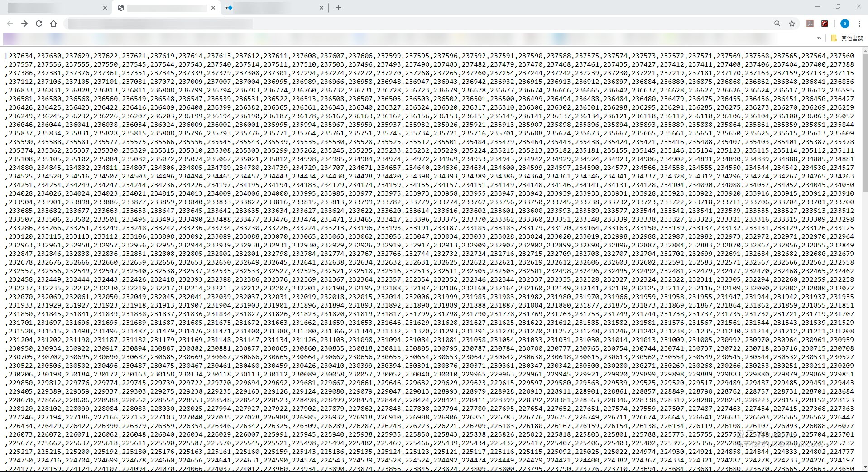868x472 pixels.
Task: Click the number 226434
Action: [21, 426]
